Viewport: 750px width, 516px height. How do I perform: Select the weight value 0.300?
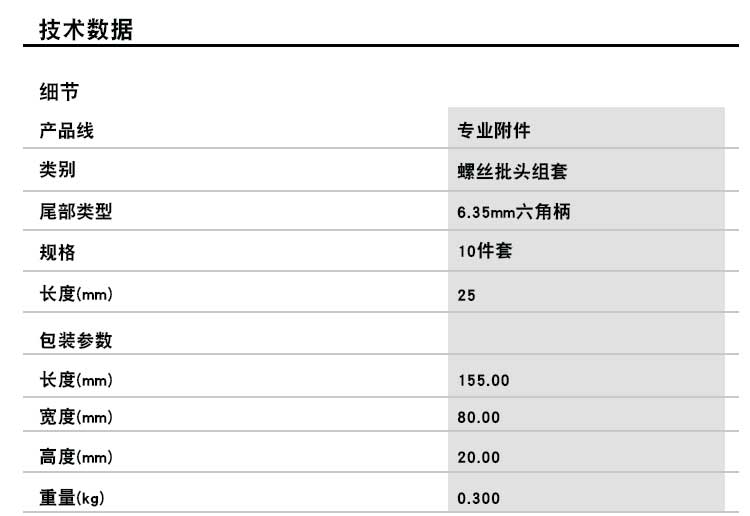coord(479,498)
